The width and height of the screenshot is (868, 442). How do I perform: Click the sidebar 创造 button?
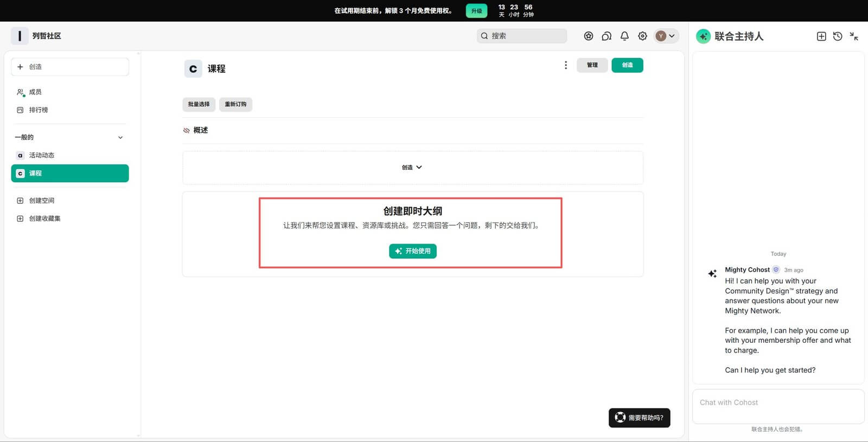[x=70, y=67]
